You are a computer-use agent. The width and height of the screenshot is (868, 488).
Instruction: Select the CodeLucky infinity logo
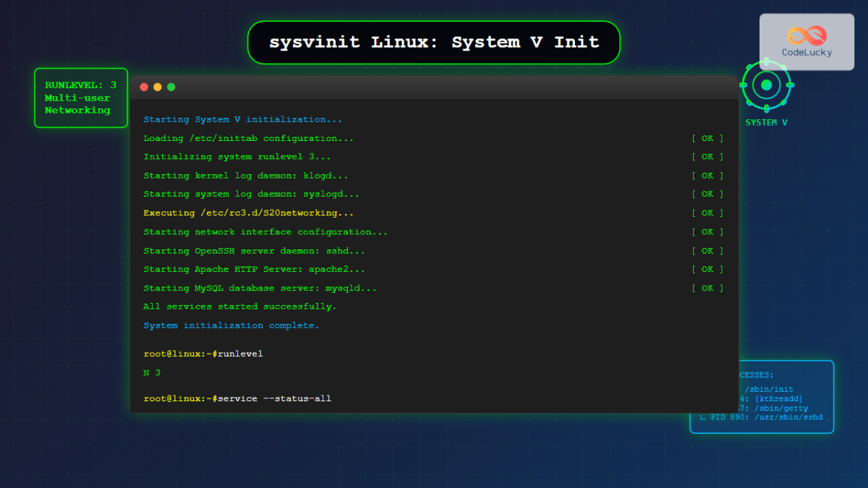pyautogui.click(x=805, y=35)
